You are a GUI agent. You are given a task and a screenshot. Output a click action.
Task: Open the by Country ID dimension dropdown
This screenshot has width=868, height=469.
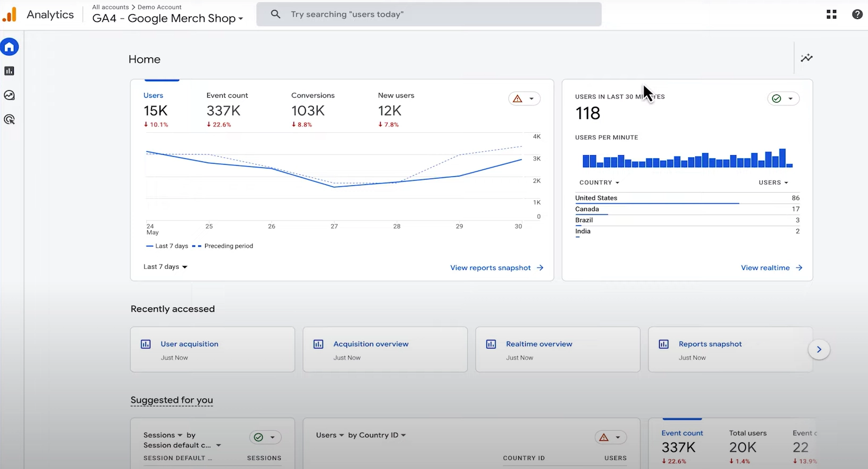tap(377, 435)
